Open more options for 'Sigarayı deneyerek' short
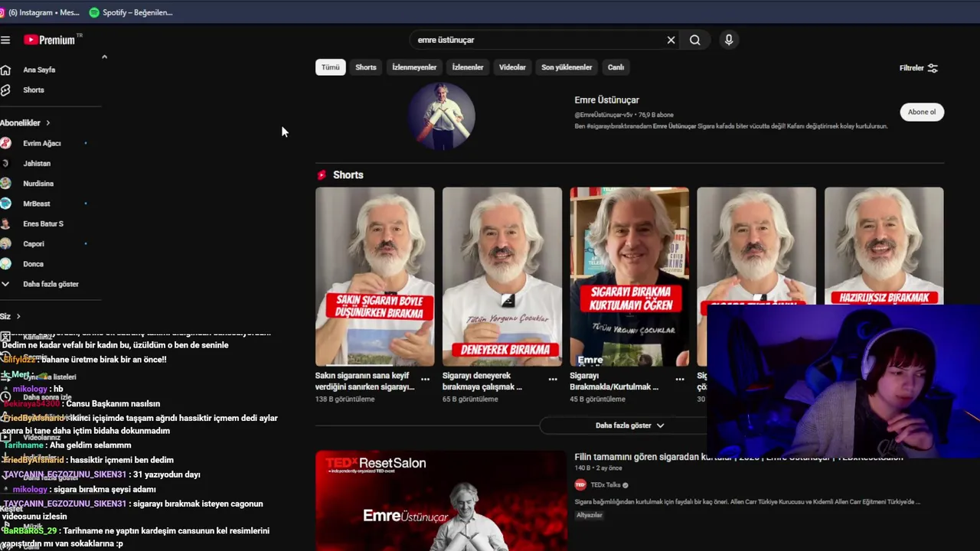Screen dimensions: 980x551 point(552,379)
